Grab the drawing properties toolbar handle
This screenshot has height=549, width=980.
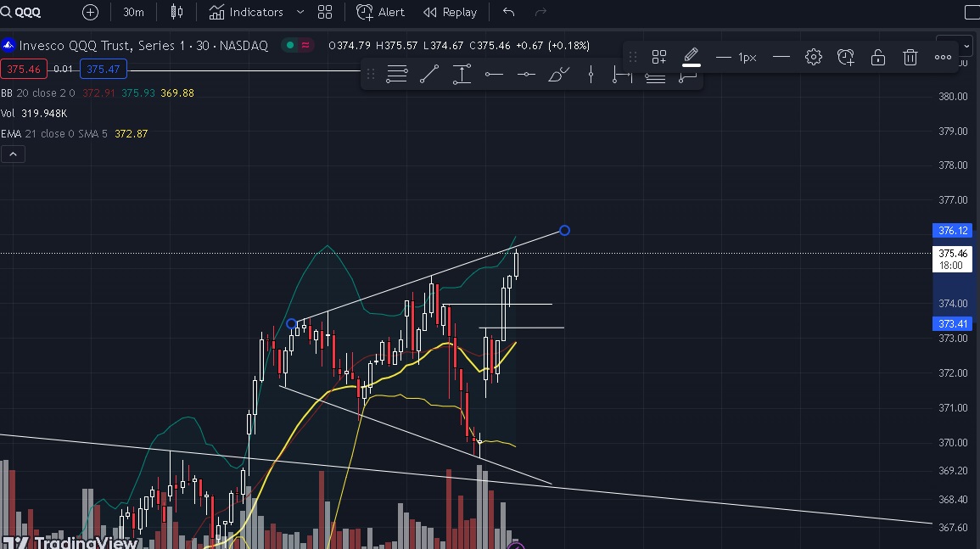(632, 57)
